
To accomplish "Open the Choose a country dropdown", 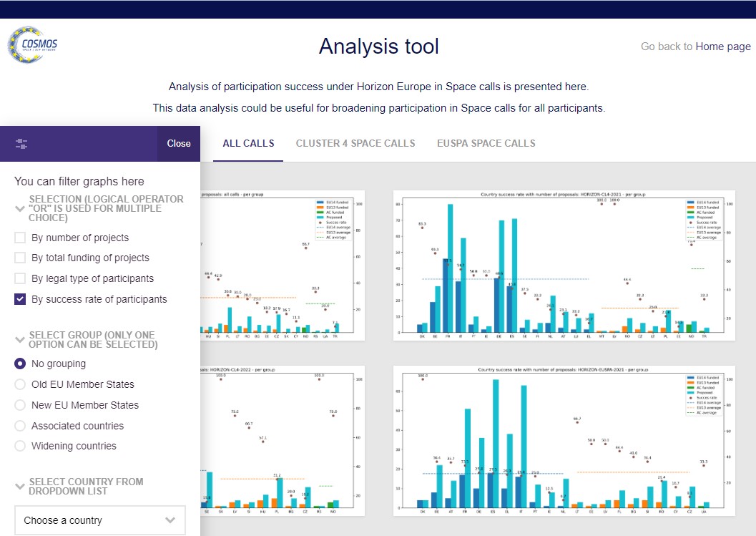I will (99, 520).
